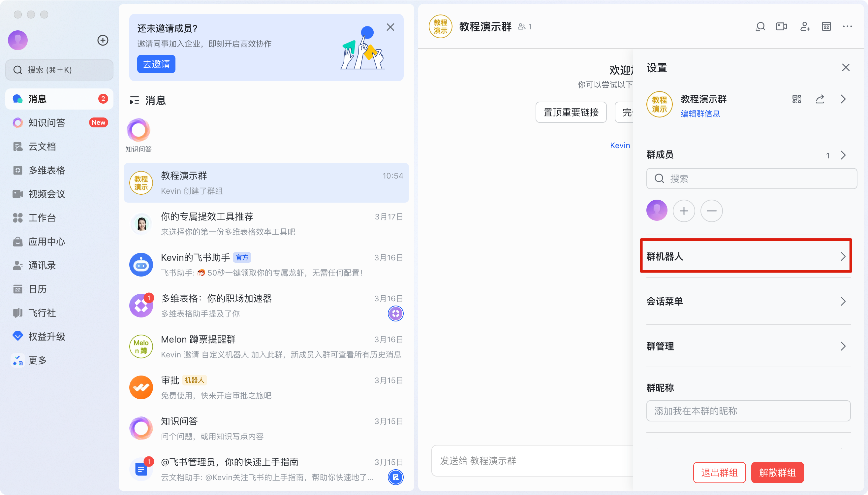This screenshot has height=495, width=868.
Task: Add a group member with the plus circle
Action: click(x=684, y=211)
